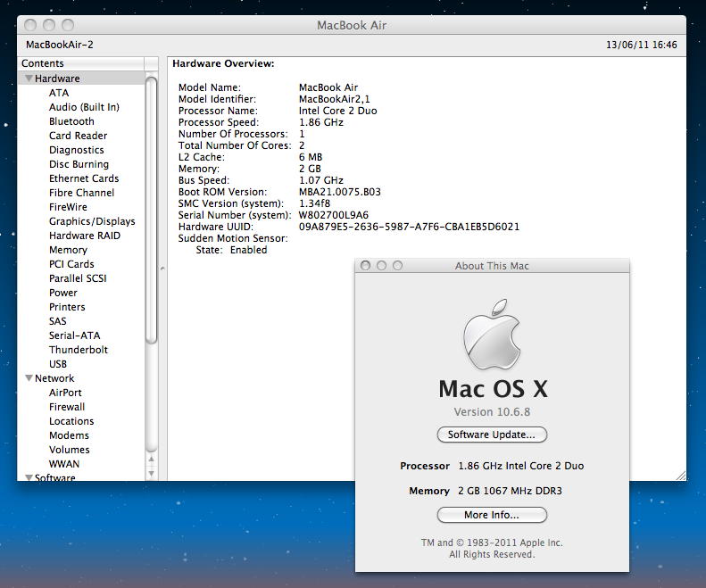
Task: Select AirPort under Network
Action: (x=65, y=393)
